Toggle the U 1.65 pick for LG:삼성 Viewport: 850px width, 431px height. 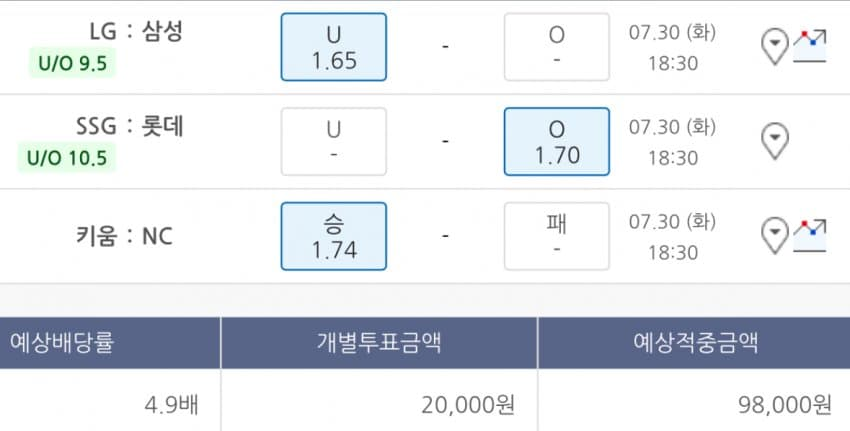(334, 47)
